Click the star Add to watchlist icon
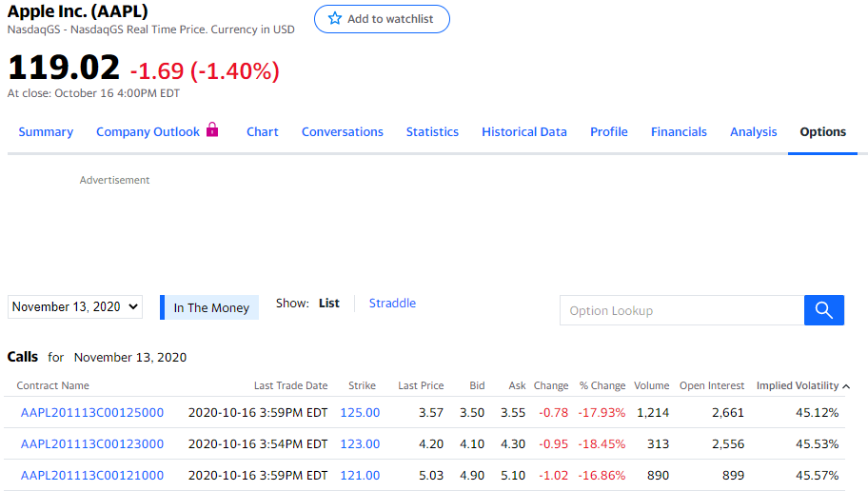 click(335, 19)
